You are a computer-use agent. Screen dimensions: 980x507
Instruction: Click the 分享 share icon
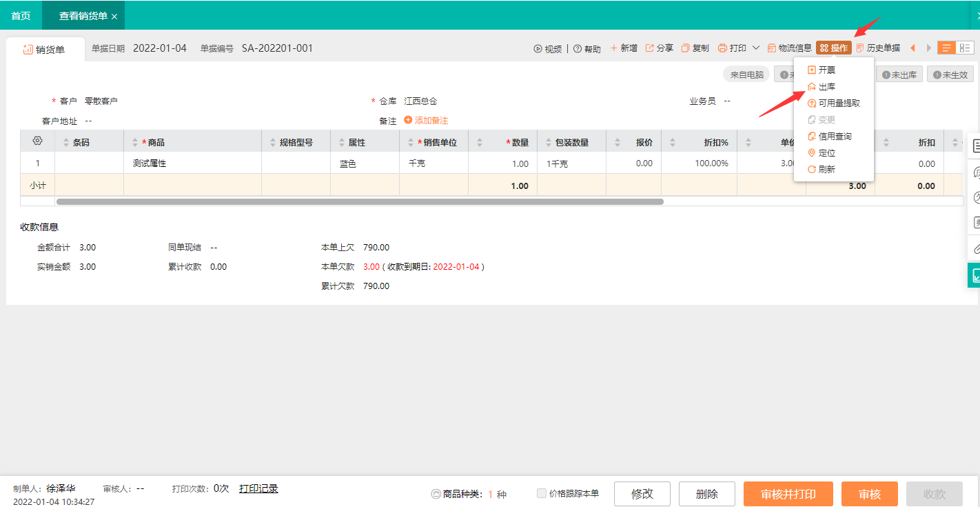pos(649,48)
